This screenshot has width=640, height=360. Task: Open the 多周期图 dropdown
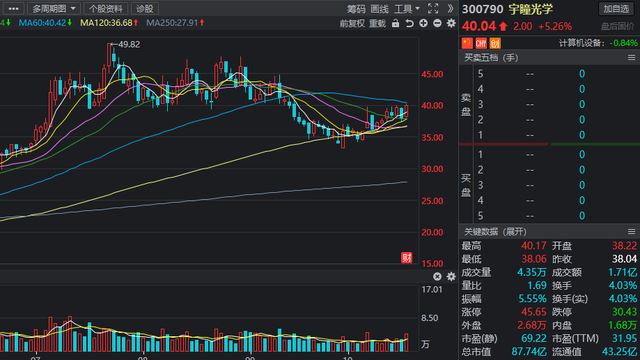53,9
